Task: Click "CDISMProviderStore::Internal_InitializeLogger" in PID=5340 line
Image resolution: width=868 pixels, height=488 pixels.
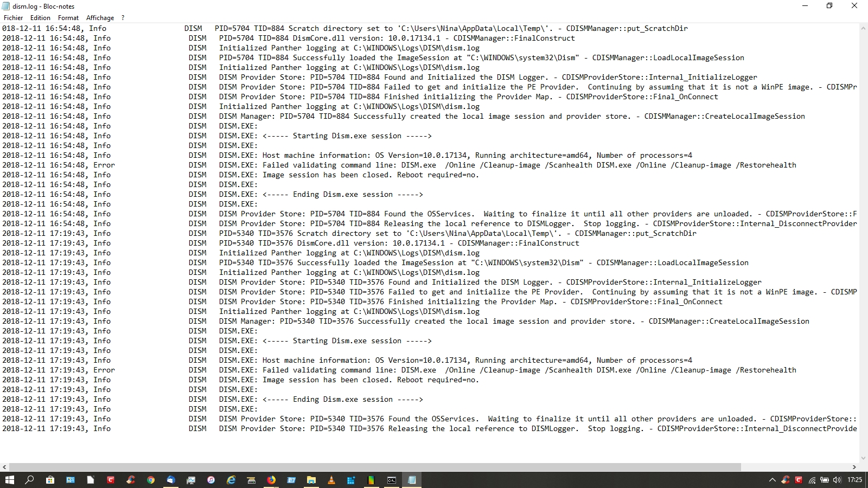Action: [664, 282]
